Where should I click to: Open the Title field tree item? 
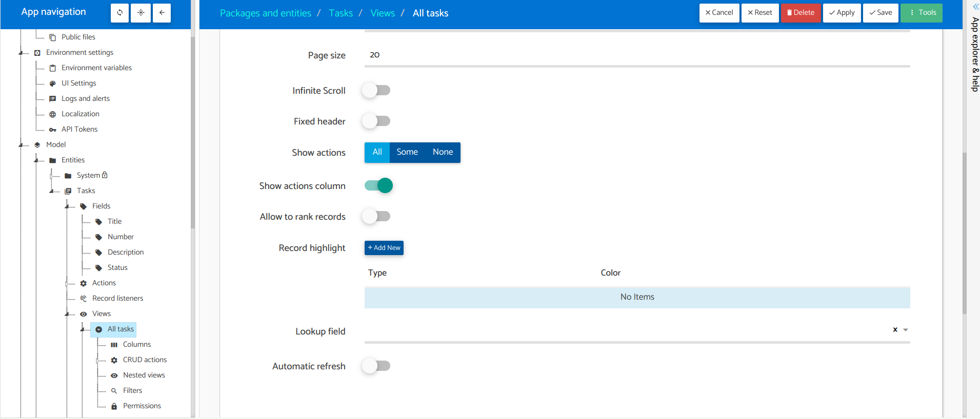coord(114,222)
